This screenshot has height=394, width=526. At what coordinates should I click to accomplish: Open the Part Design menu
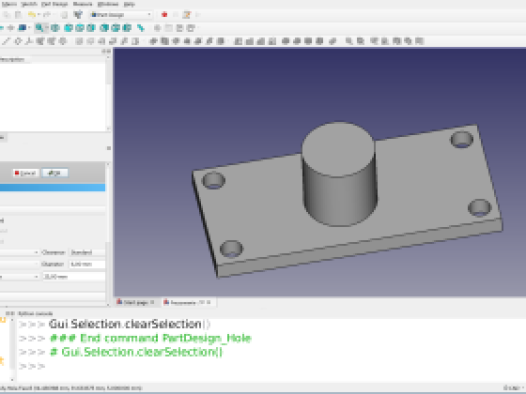point(55,4)
